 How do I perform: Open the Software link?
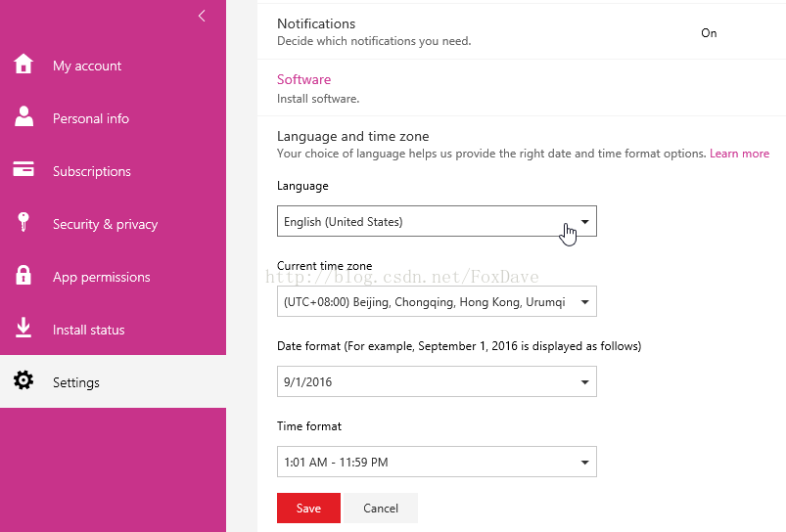(303, 79)
